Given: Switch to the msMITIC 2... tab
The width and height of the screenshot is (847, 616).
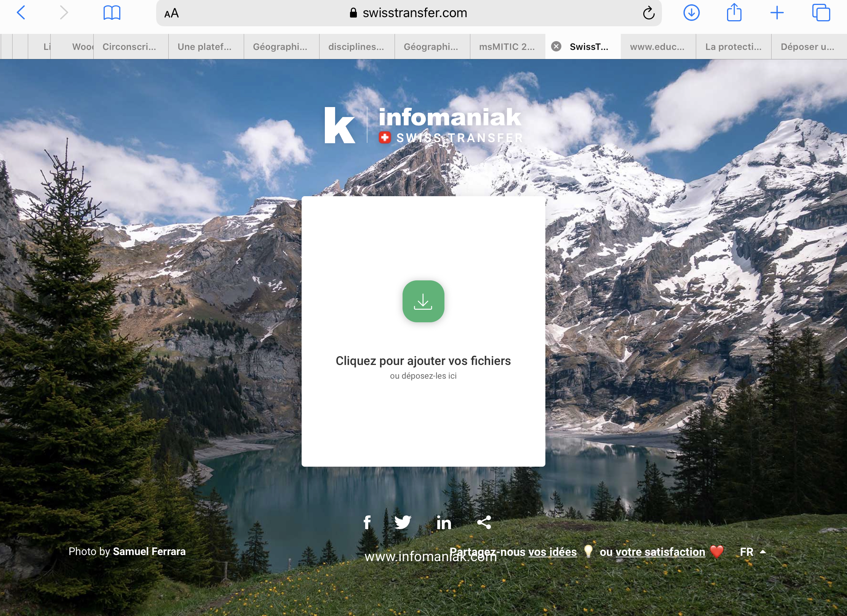Looking at the screenshot, I should 507,47.
